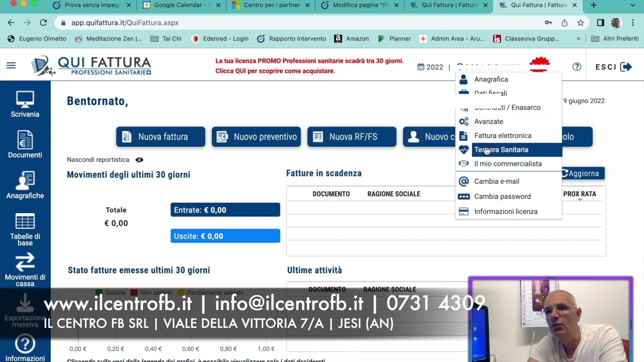
Task: Log out with the ESCI button
Action: coord(614,67)
